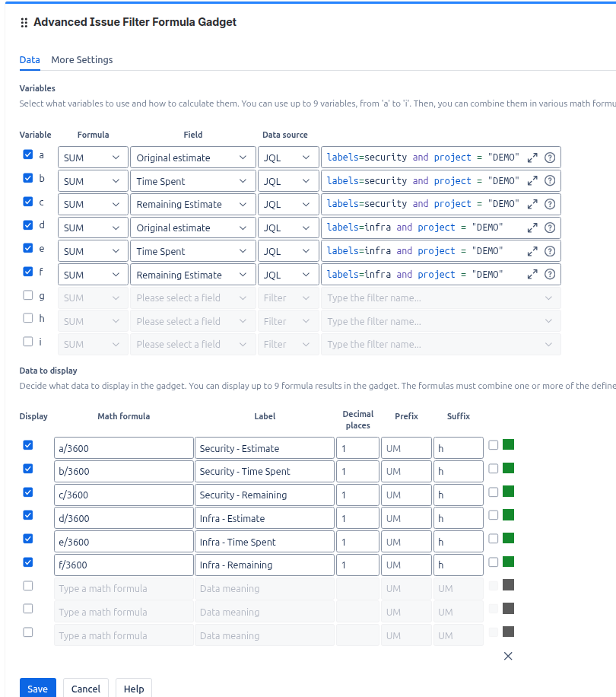Enable variable i checkbox

pyautogui.click(x=28, y=342)
